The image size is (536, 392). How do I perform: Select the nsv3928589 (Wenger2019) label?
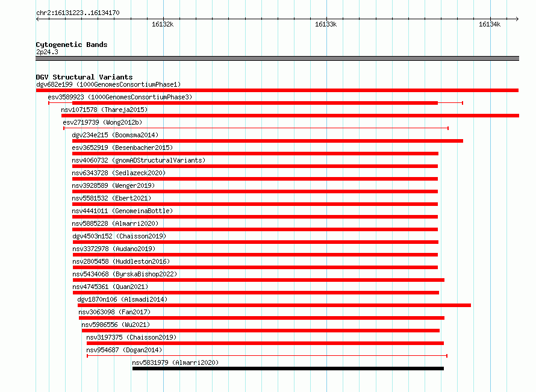click(x=113, y=185)
